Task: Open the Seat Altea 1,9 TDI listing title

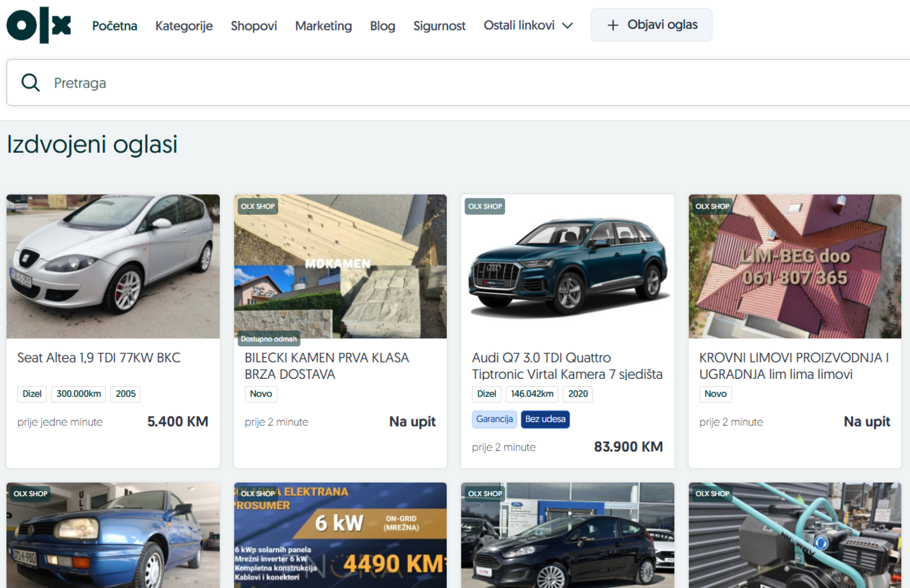Action: coord(99,358)
